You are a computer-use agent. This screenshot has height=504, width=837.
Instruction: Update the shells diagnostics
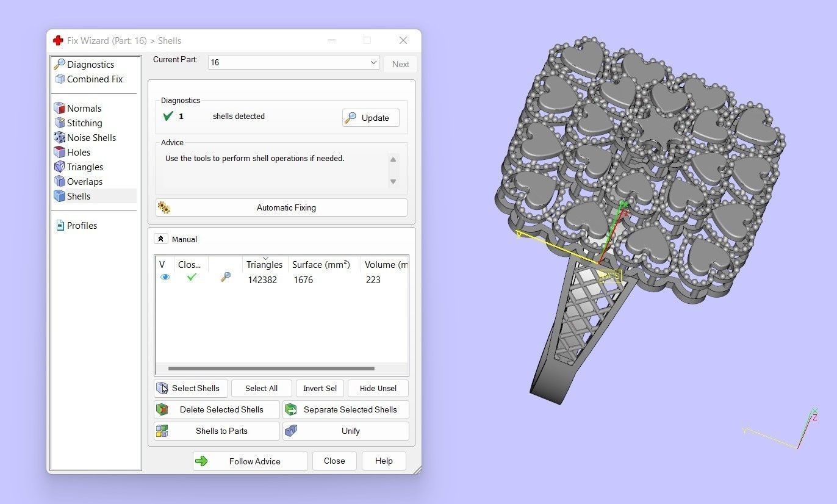click(371, 118)
